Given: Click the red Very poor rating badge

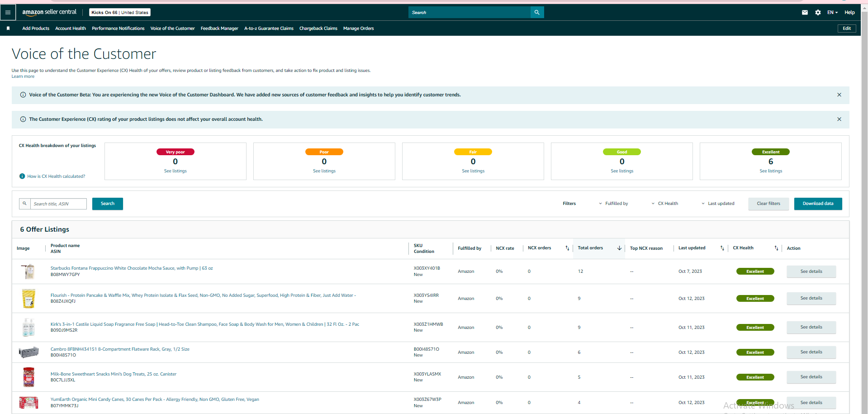Looking at the screenshot, I should tap(175, 152).
